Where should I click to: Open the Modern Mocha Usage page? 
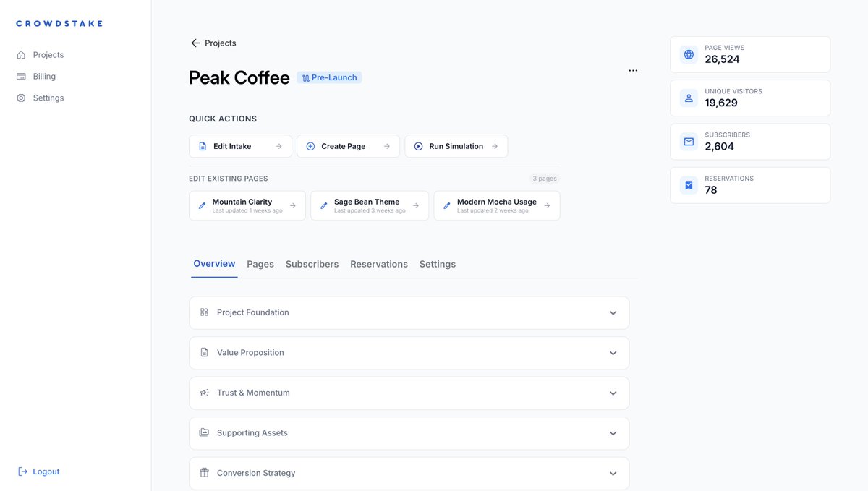pyautogui.click(x=495, y=205)
